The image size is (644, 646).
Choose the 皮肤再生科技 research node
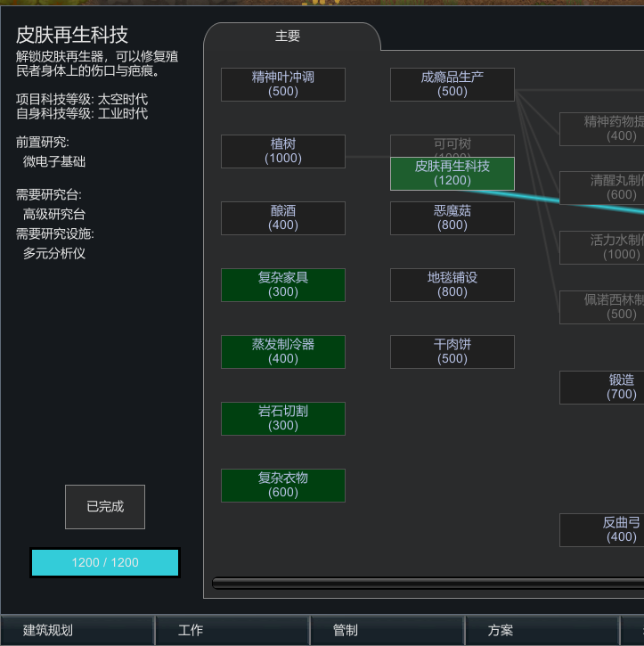[x=452, y=174]
